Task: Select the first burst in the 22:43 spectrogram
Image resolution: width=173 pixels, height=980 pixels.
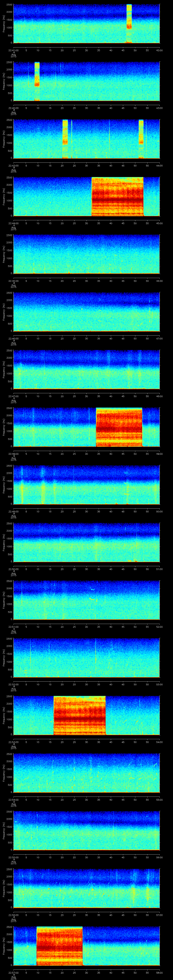Action: 65,139
